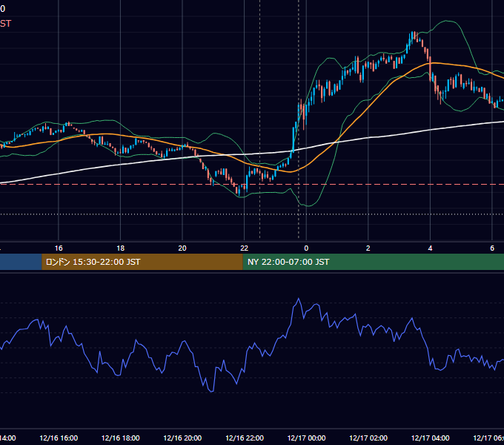Click the 20 hour label on the chart axis
This screenshot has height=445, width=504.
(182, 248)
